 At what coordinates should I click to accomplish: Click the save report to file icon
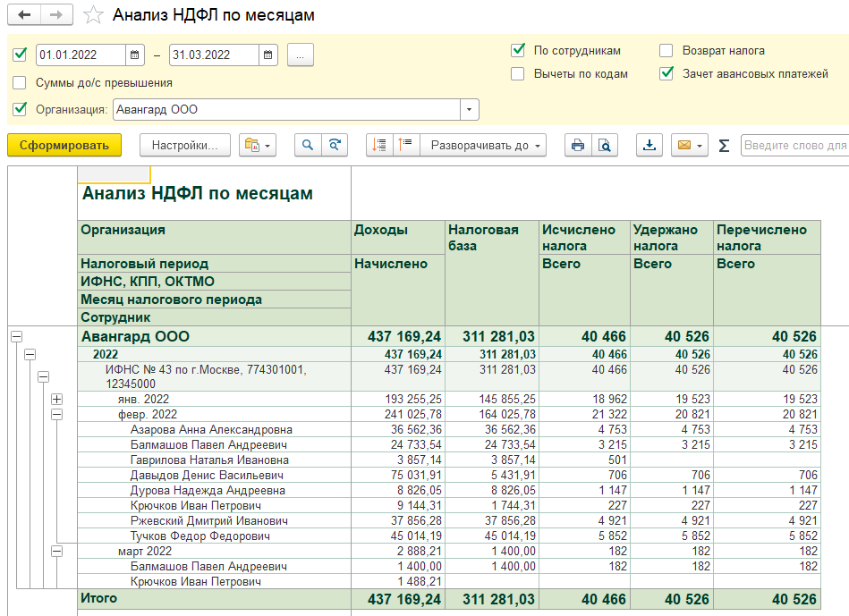pos(649,145)
